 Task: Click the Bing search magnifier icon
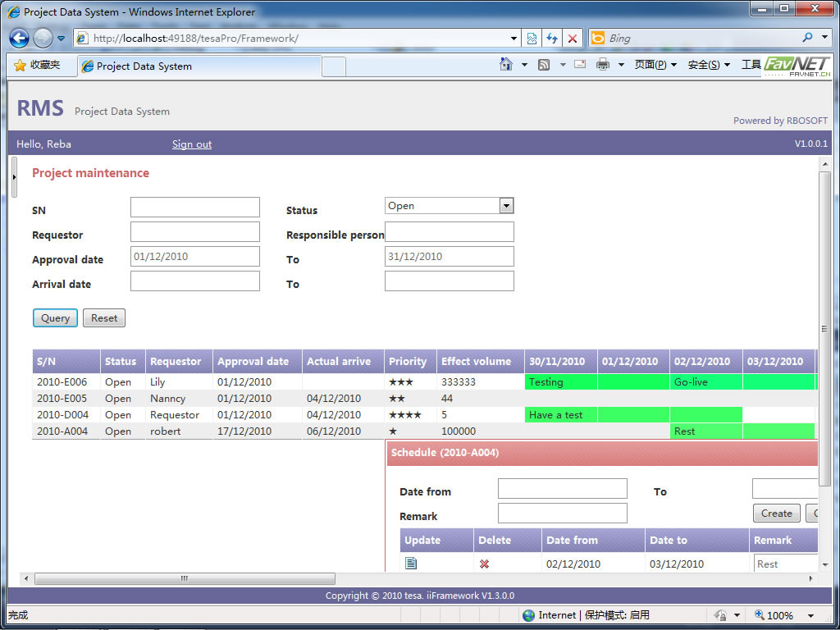(807, 38)
